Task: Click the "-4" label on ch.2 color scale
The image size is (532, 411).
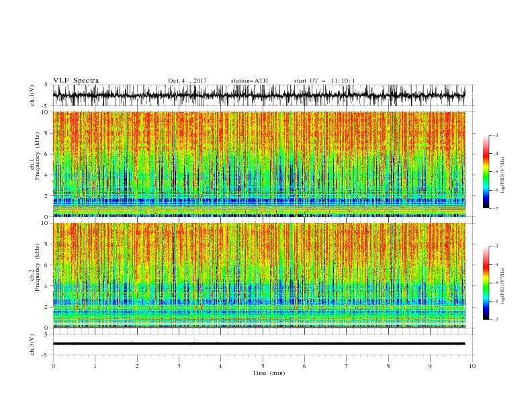Action: [496, 265]
